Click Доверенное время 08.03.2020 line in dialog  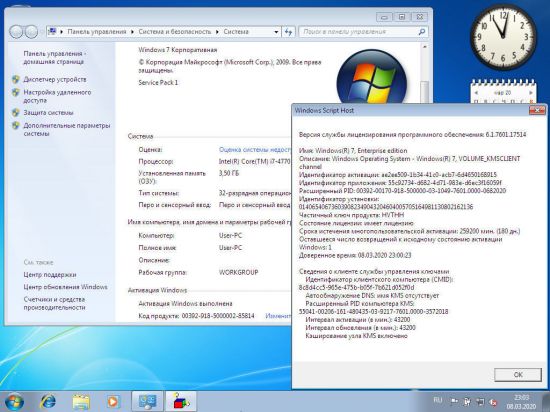click(x=355, y=255)
